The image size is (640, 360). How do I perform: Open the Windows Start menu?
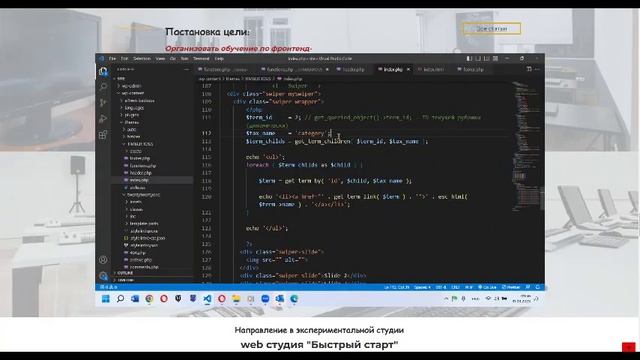click(x=106, y=299)
